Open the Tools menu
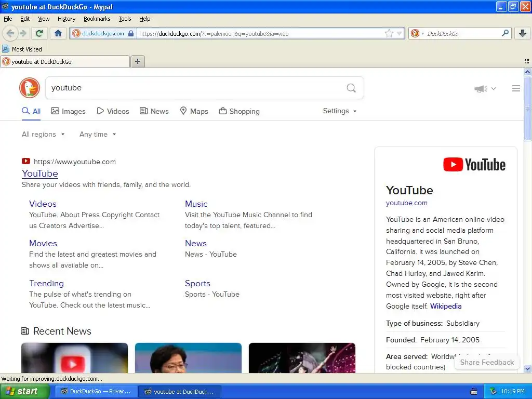 [125, 19]
